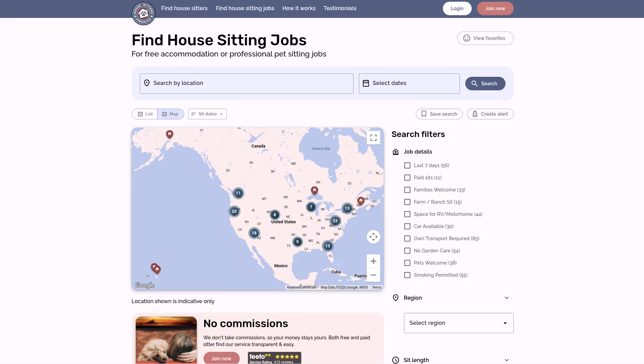Open the map cluster marked 11
Viewport: 644px width, 364px height.
[x=238, y=193]
